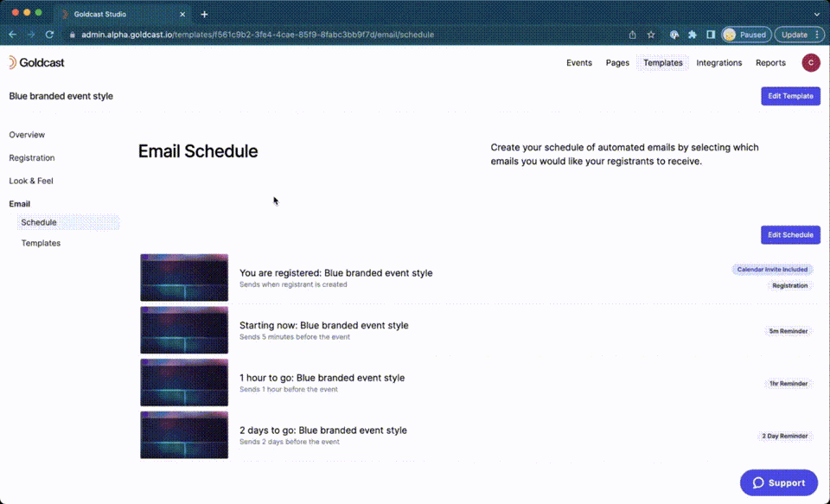Select Look & Feel in sidebar
830x504 pixels.
point(31,181)
